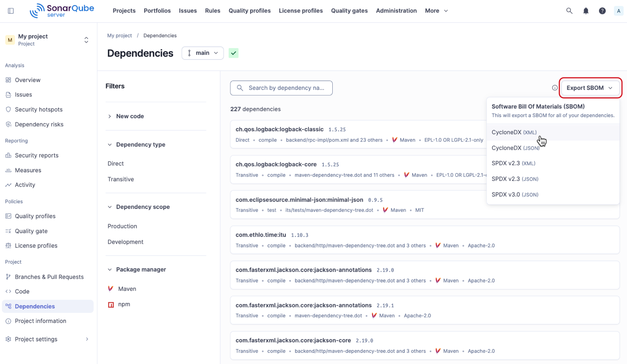Click the Security hotspots shield icon
This screenshot has height=364, width=627.
tap(8, 109)
